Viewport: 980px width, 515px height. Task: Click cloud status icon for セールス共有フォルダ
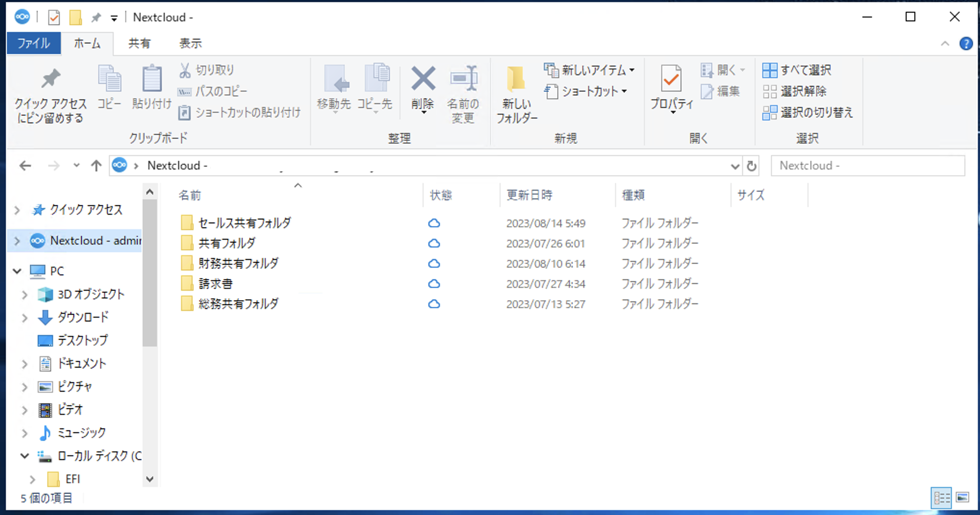click(434, 223)
